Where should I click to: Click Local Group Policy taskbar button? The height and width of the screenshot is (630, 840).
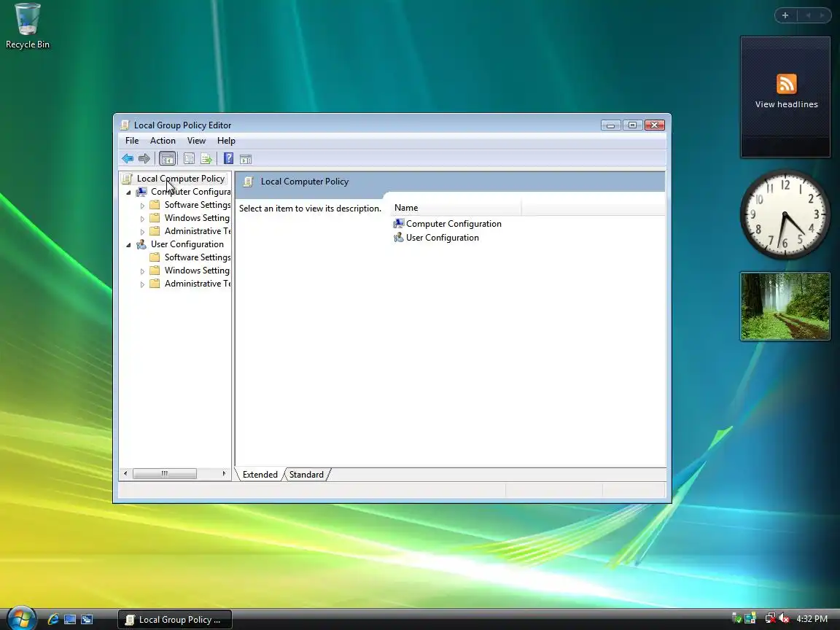coord(175,619)
